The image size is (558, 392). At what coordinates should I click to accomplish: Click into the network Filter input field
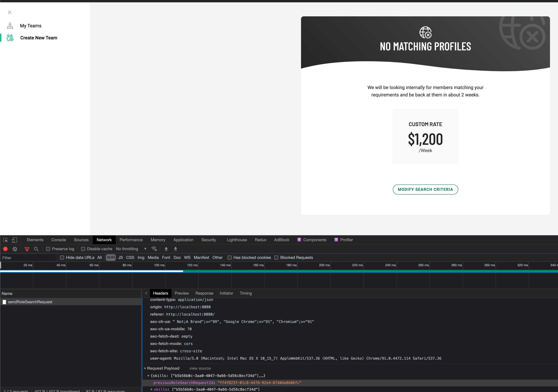click(x=28, y=257)
